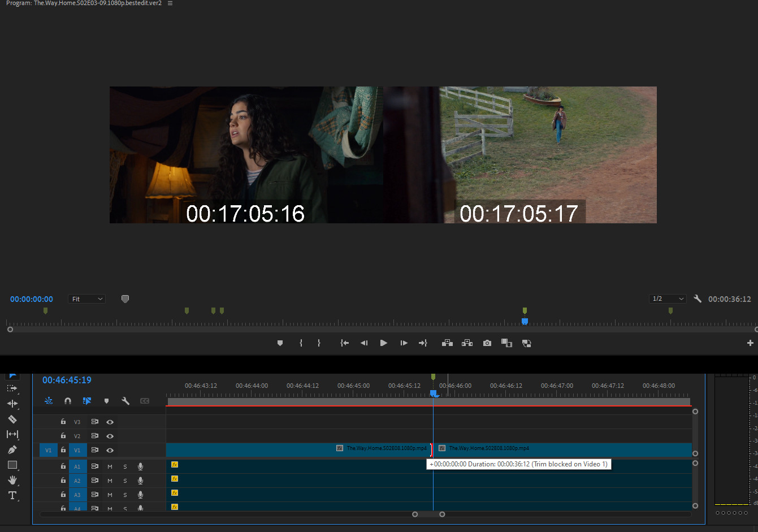The width and height of the screenshot is (758, 532).
Task: Step forward one frame
Action: pos(404,343)
